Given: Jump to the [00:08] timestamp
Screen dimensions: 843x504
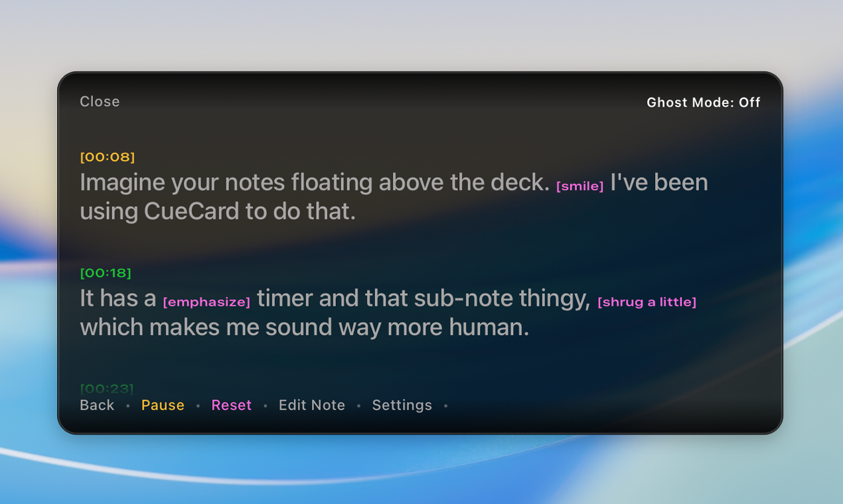Looking at the screenshot, I should tap(108, 157).
